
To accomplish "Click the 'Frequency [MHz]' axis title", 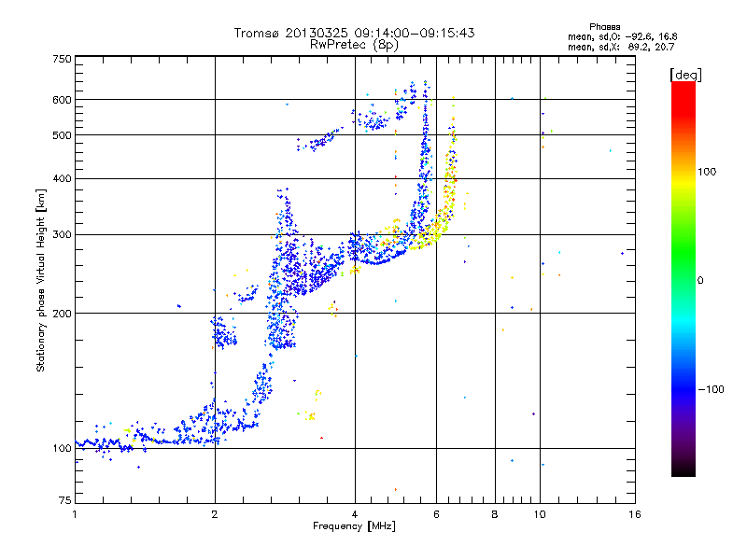I will pyautogui.click(x=354, y=526).
